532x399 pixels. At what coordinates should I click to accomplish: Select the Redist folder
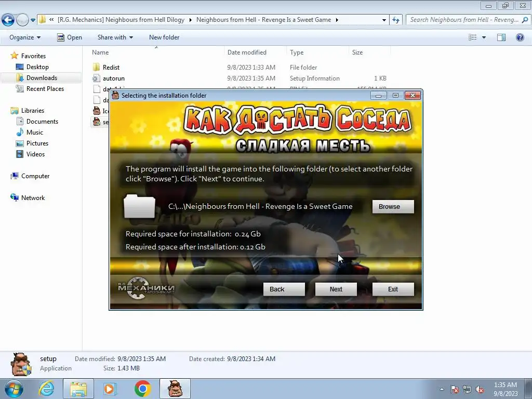pos(111,67)
